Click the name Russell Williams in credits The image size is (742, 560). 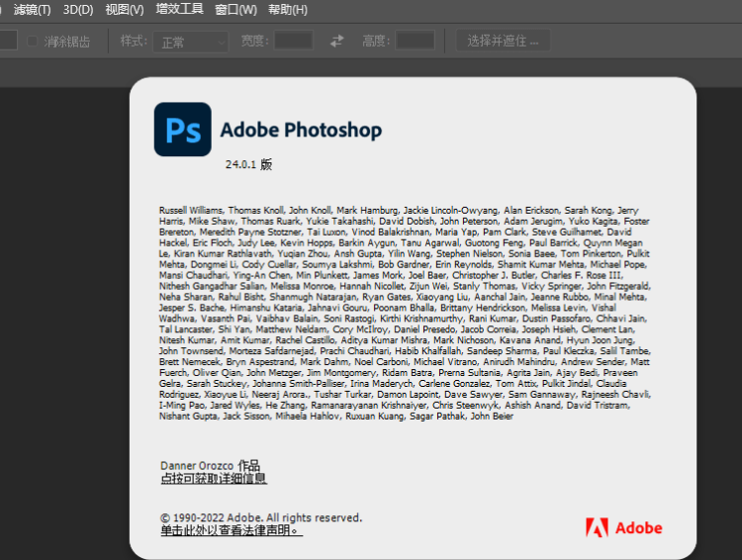coord(191,210)
